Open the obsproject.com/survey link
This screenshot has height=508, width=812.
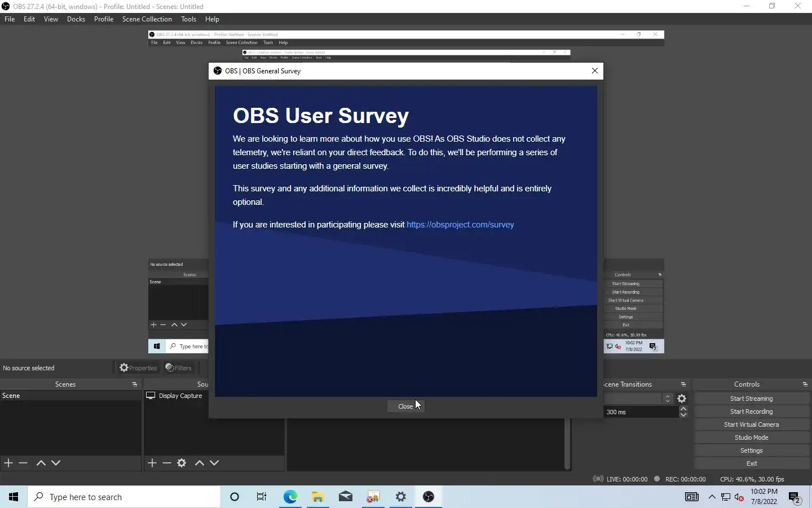(x=460, y=225)
